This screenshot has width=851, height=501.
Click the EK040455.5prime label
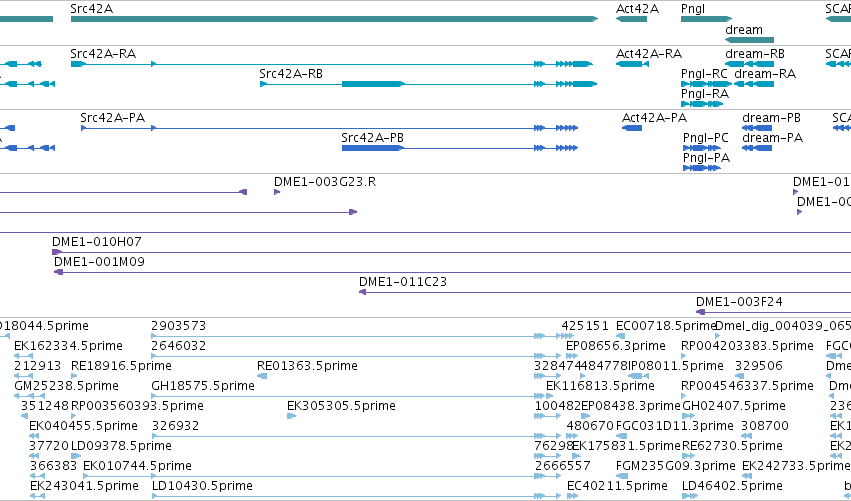83,426
